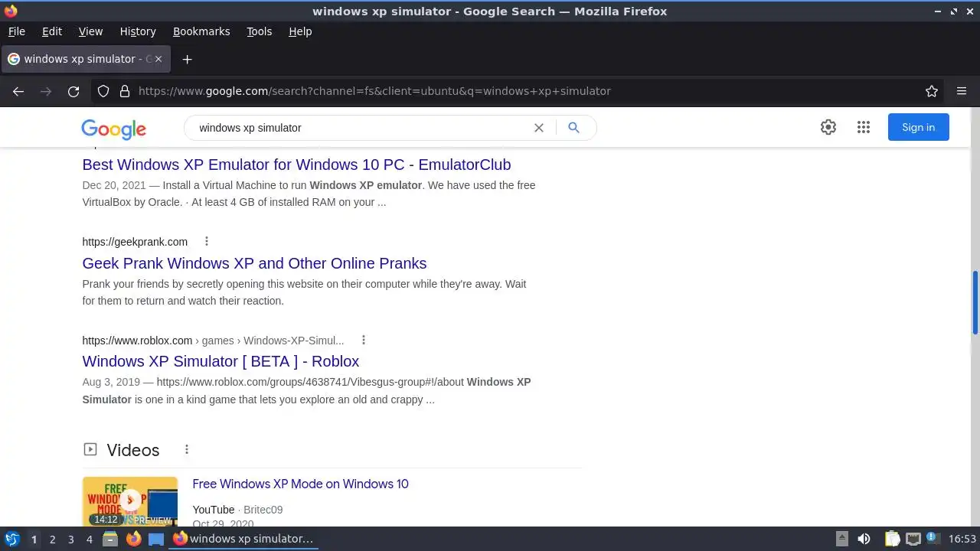Viewport: 980px width, 551px height.
Task: Open the Firefox hamburger menu
Action: 962,91
